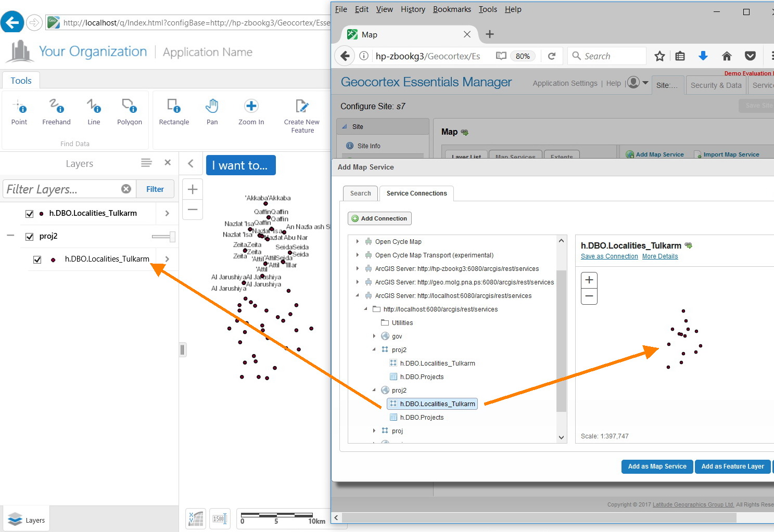Click Add as Map Service

pyautogui.click(x=657, y=466)
